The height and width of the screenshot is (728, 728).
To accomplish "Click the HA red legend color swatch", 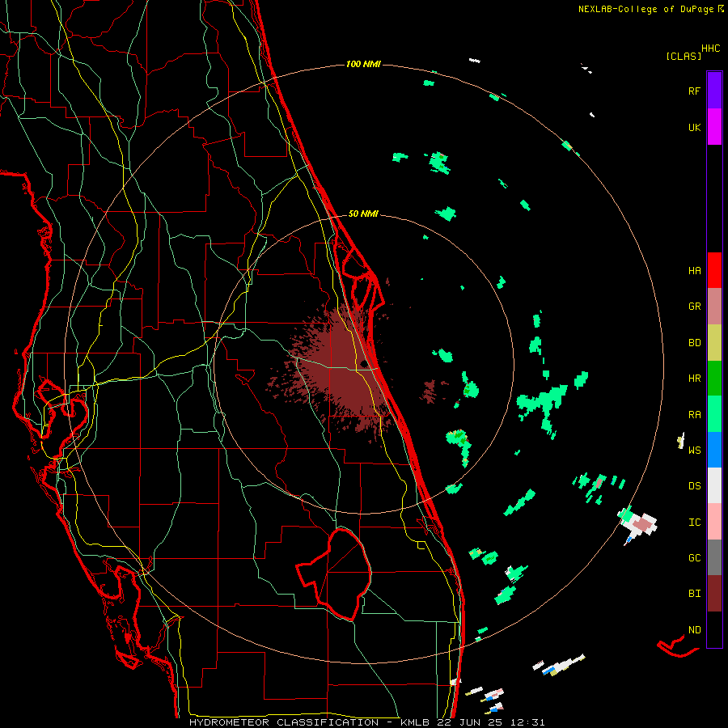I will coord(714,270).
